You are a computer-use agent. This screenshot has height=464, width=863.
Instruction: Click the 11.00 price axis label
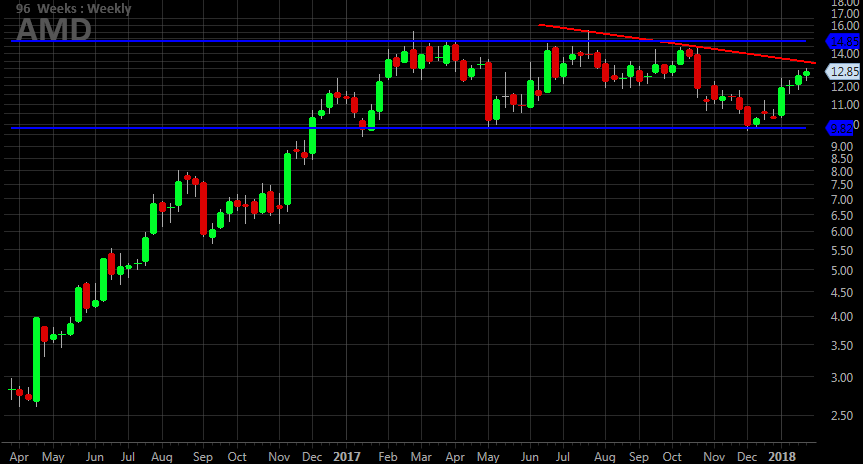(845, 105)
